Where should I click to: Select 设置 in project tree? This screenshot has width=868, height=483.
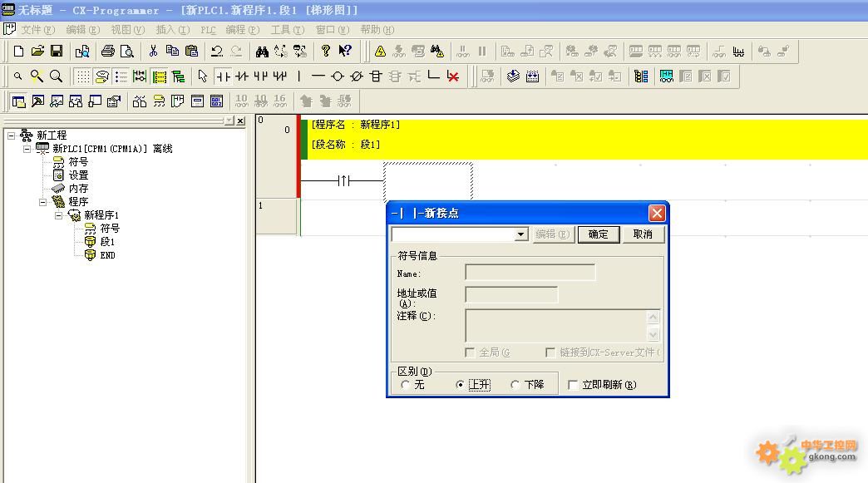coord(78,175)
